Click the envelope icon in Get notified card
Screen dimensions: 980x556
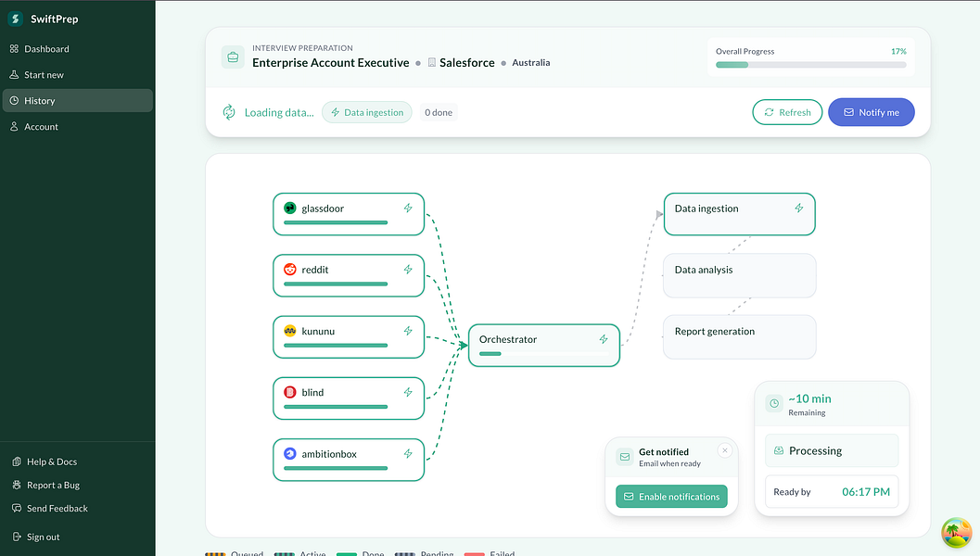tap(625, 457)
